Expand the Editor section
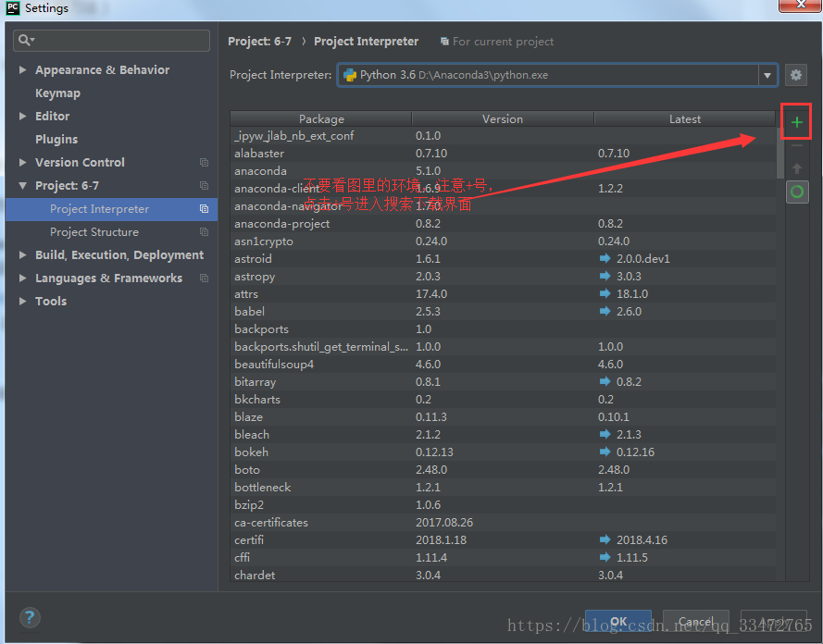Image resolution: width=823 pixels, height=644 pixels. (22, 116)
